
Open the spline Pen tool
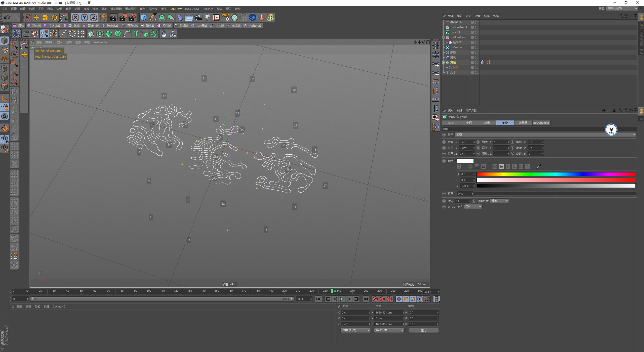[x=153, y=17]
